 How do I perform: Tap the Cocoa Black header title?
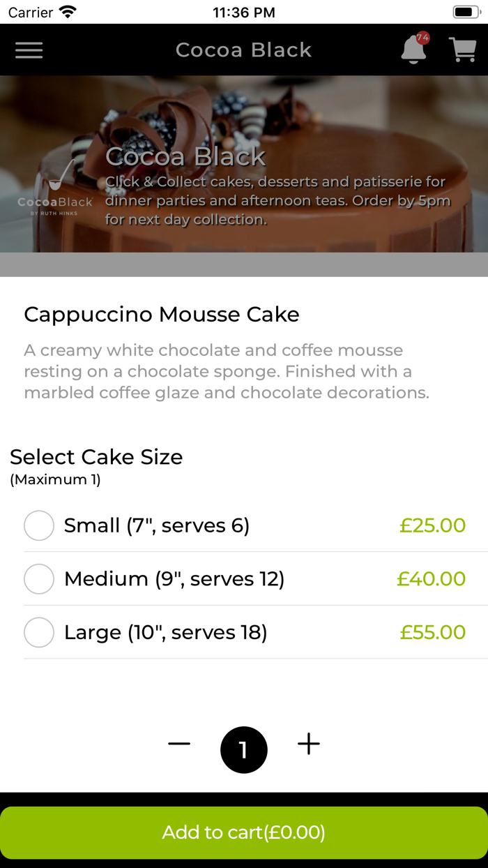coord(243,50)
